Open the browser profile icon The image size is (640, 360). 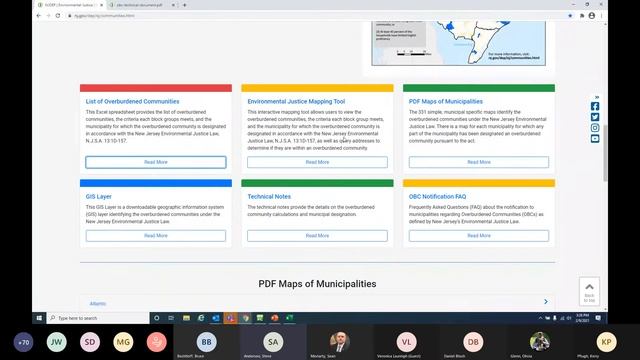592,16
